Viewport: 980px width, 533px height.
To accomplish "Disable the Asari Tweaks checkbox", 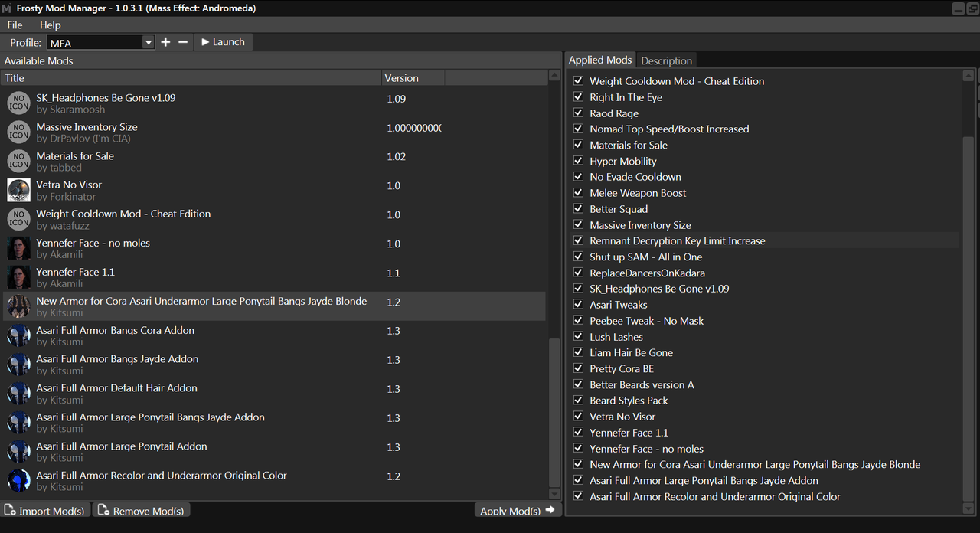I will pos(578,304).
